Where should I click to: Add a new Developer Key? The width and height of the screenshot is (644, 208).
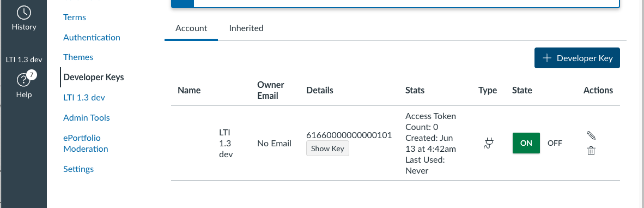(x=577, y=58)
